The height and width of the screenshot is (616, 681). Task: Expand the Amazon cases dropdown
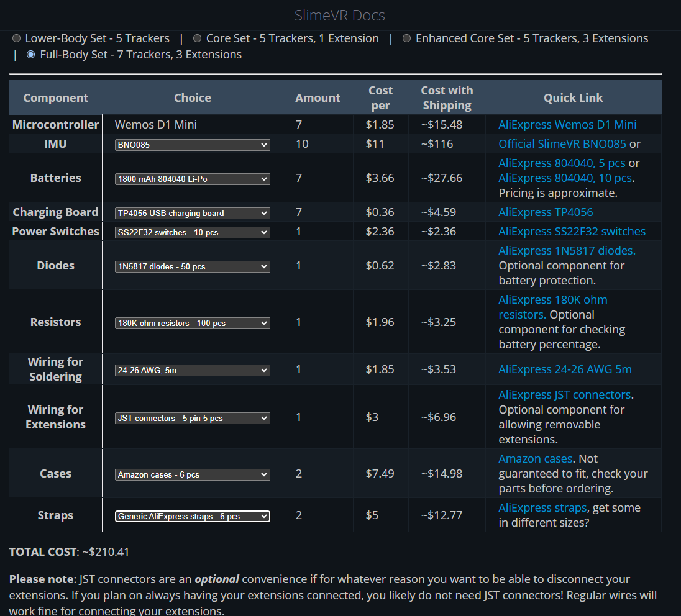click(x=193, y=474)
